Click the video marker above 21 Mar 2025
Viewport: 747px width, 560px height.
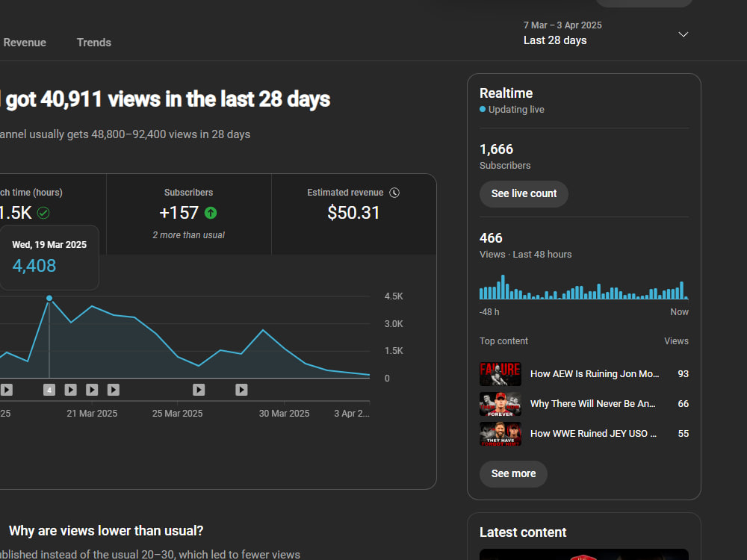click(92, 390)
